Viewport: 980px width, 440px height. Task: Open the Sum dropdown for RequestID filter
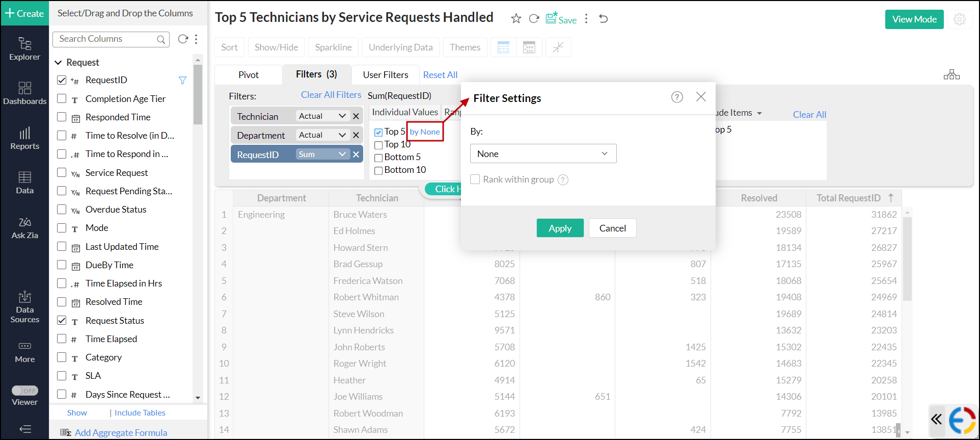coord(322,154)
